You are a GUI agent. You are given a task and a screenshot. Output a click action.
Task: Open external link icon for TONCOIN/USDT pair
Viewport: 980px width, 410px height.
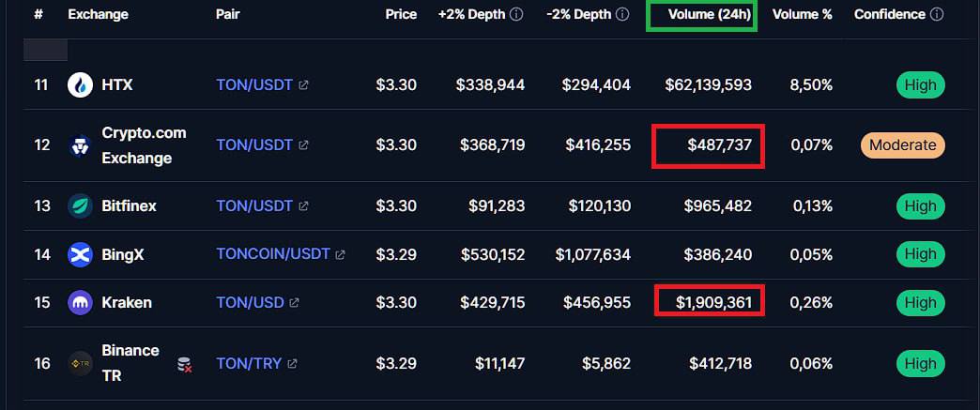click(x=341, y=255)
